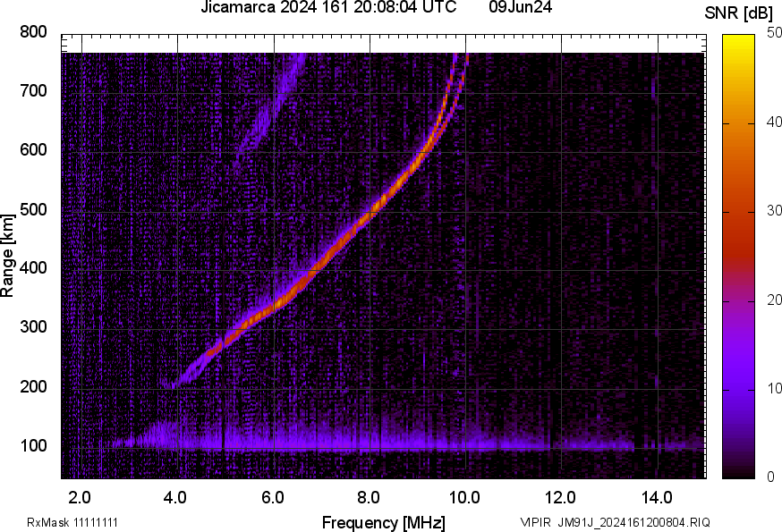Click the trace start near 4 MHz, 200 km
This screenshot has width=782, height=532.
pos(177,383)
